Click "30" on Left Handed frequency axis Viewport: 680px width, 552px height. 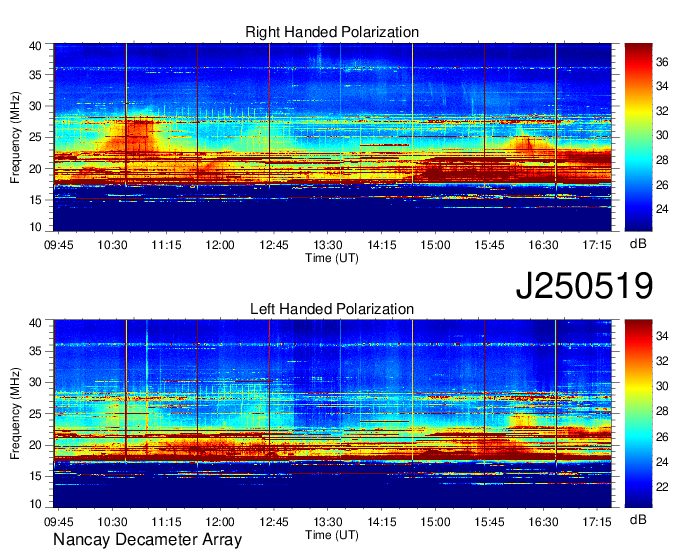36,382
